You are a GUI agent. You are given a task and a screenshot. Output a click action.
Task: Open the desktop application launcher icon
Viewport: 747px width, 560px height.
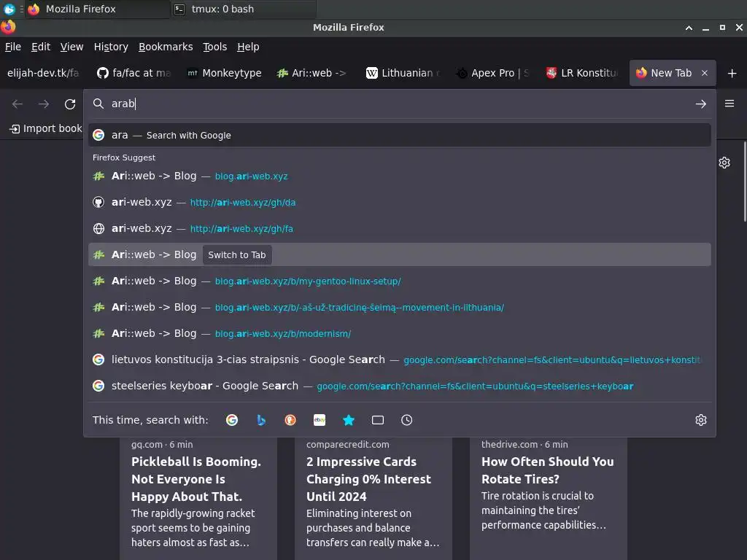[x=9, y=9]
